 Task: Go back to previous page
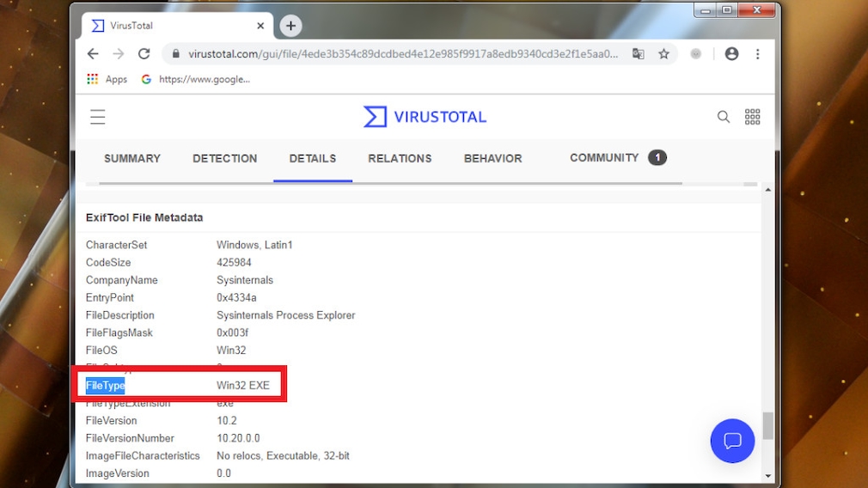pyautogui.click(x=93, y=54)
